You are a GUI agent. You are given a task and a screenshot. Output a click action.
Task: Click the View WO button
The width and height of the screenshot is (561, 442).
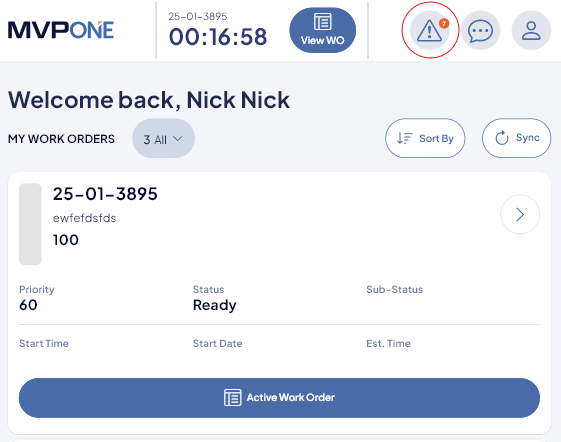323,30
